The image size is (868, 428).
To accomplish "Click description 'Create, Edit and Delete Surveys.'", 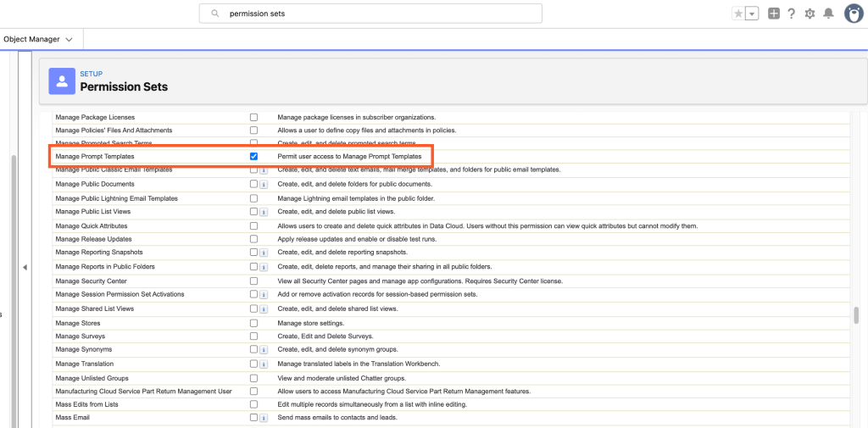I will (x=325, y=336).
